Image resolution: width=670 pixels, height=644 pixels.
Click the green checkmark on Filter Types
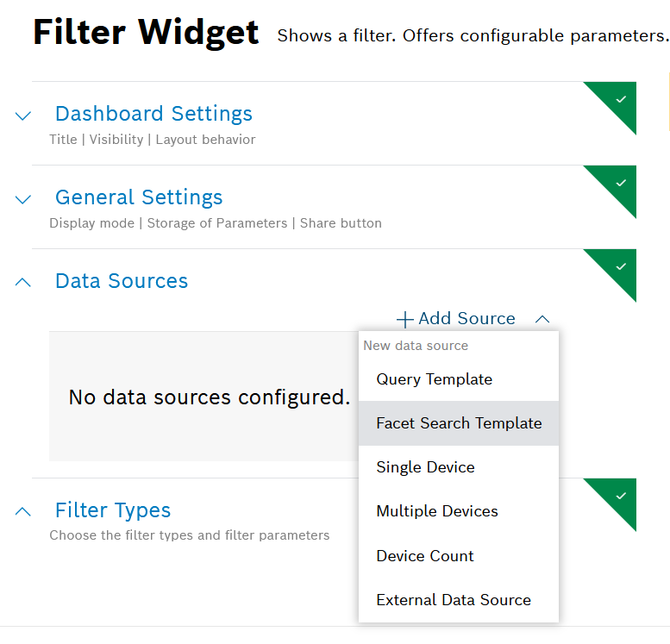pyautogui.click(x=621, y=496)
